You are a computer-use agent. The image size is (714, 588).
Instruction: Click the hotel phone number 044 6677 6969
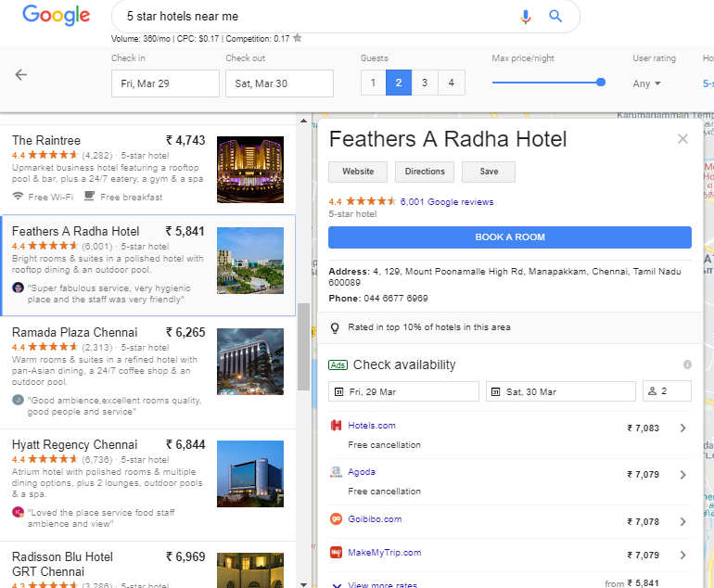pyautogui.click(x=396, y=299)
